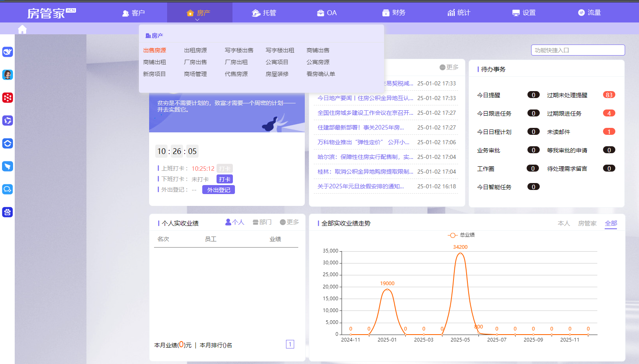This screenshot has width=639, height=364.
Task: Click 更多 icon in news panel
Action: pos(449,67)
